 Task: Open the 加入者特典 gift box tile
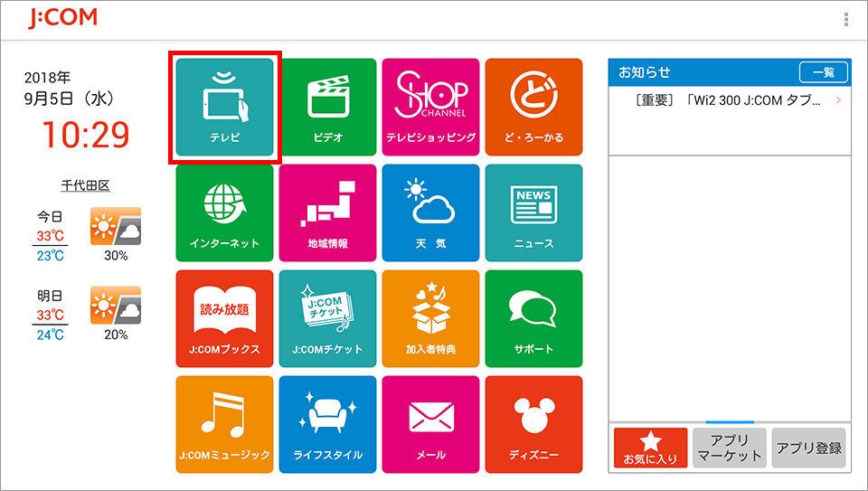(430, 319)
